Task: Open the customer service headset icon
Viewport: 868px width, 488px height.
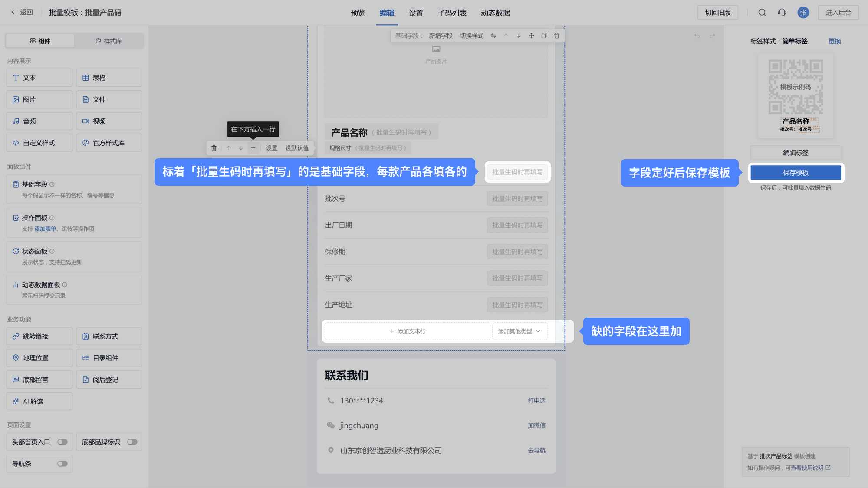Action: [x=782, y=13]
